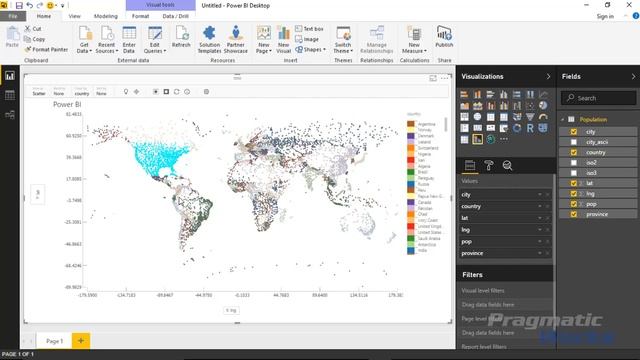Collapse the Population table tree node
The width and height of the screenshot is (640, 360).
coord(563,120)
